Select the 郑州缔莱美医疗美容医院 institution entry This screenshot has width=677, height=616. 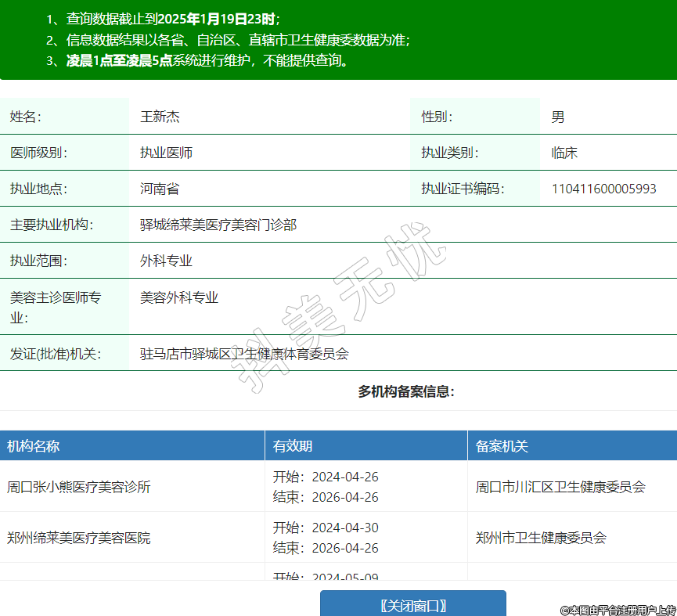(79, 538)
